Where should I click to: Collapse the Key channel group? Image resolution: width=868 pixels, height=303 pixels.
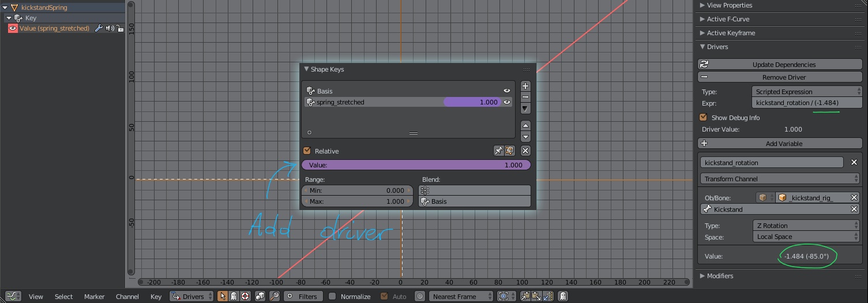tap(9, 18)
